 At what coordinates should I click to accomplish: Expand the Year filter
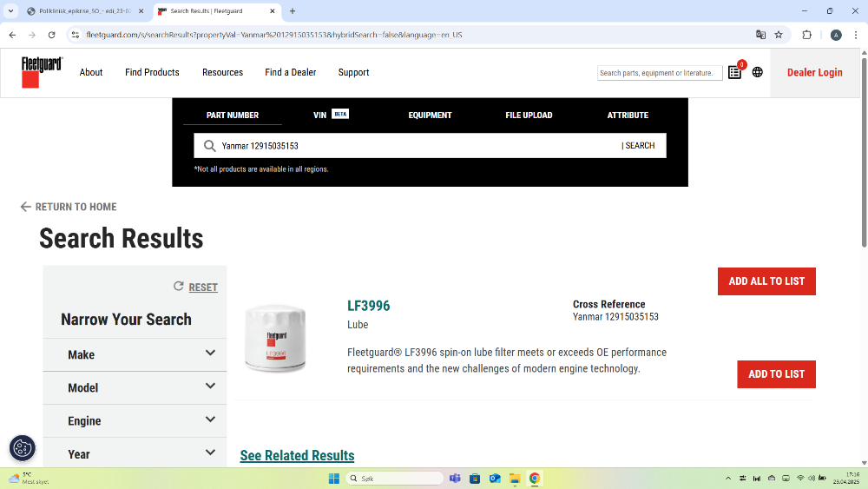point(135,453)
